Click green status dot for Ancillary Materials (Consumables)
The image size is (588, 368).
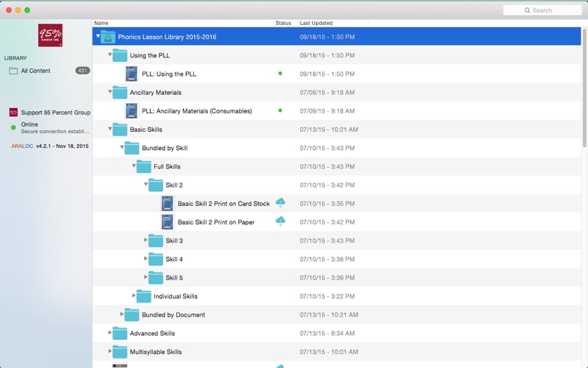tap(280, 110)
